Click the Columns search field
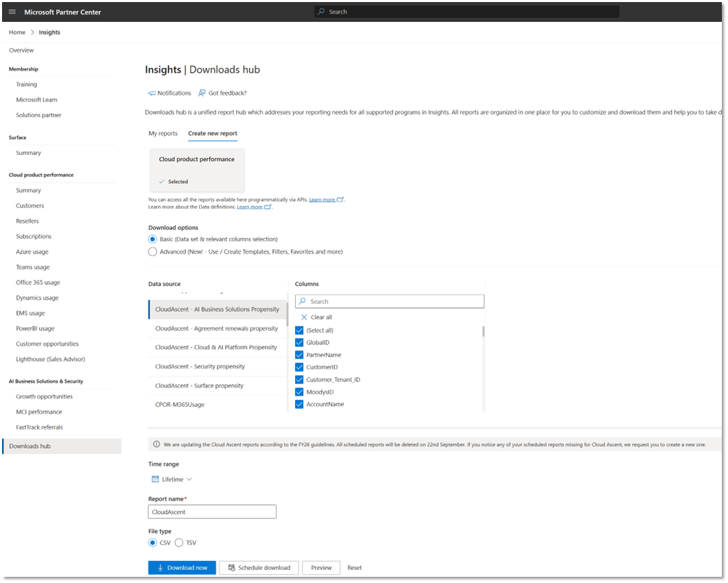Viewport: 728px width, 583px height. point(390,301)
